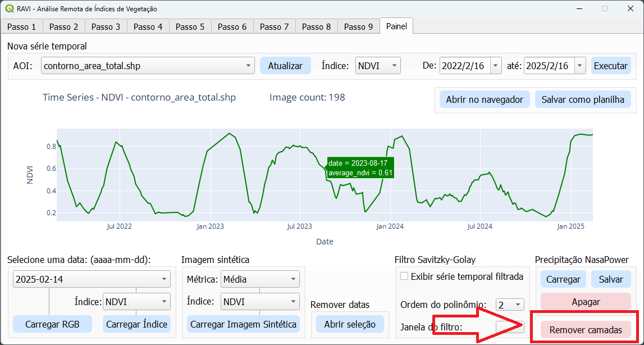Click Carregar Índice button
The height and width of the screenshot is (345, 644).
click(x=137, y=324)
